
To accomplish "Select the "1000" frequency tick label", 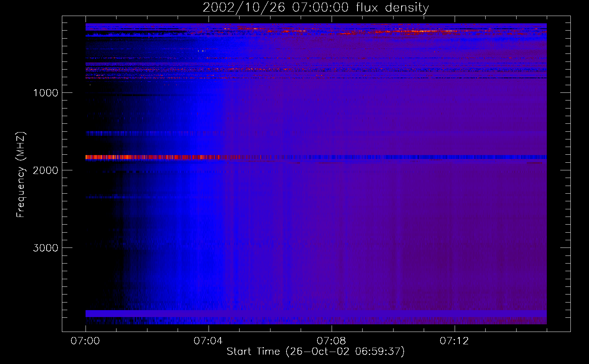I will (46, 93).
